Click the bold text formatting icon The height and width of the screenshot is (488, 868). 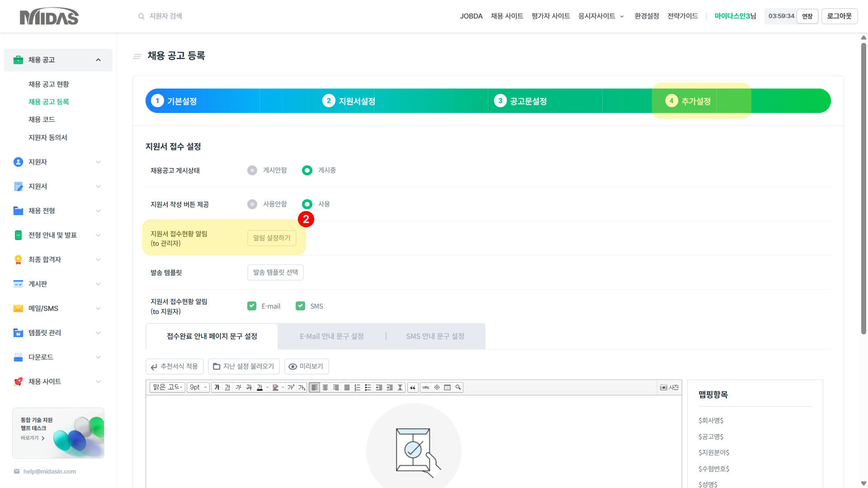pyautogui.click(x=217, y=387)
